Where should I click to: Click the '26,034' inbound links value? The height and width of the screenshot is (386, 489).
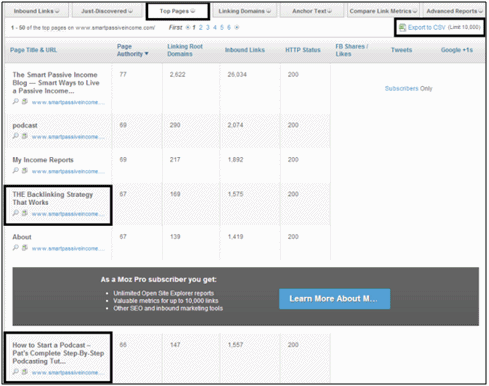coord(237,75)
